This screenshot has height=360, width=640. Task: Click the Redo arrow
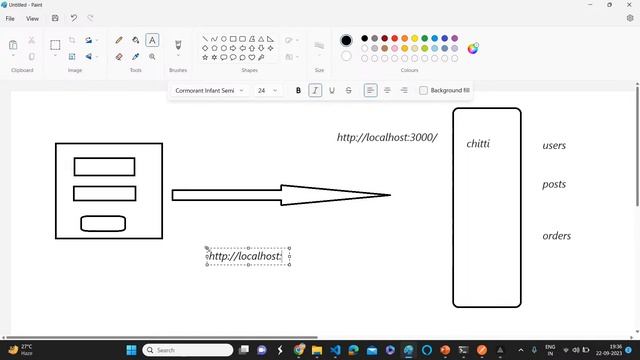click(91, 18)
